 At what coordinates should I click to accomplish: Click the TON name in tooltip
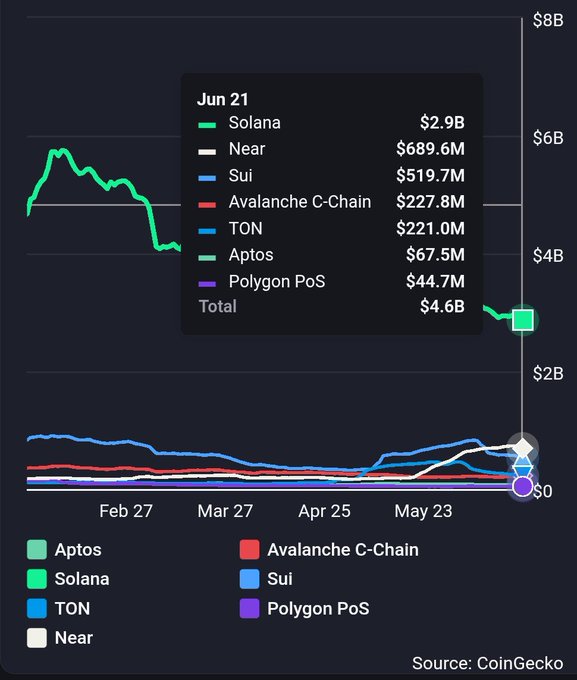pos(246,228)
